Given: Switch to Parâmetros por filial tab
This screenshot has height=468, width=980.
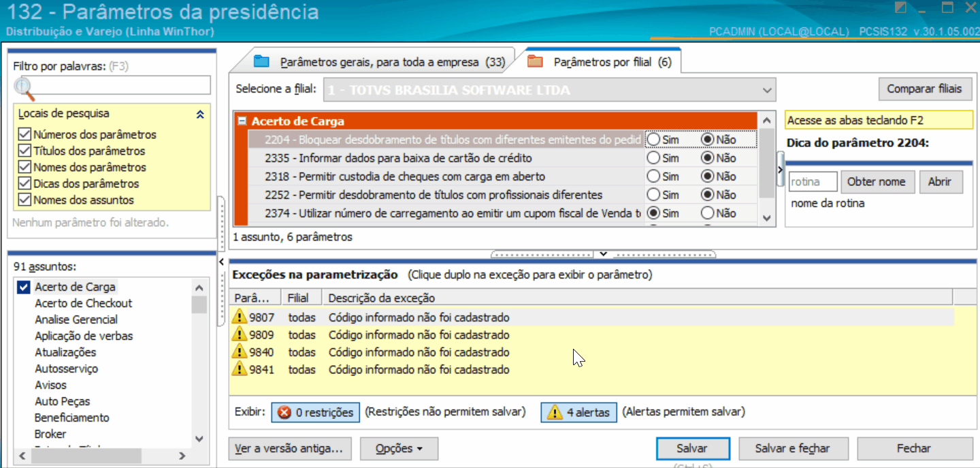Looking at the screenshot, I should 603,62.
